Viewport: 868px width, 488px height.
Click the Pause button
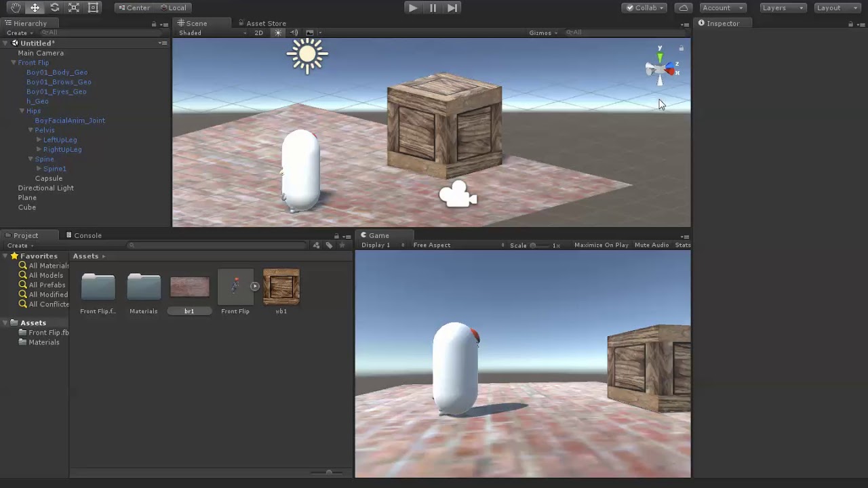pyautogui.click(x=433, y=7)
